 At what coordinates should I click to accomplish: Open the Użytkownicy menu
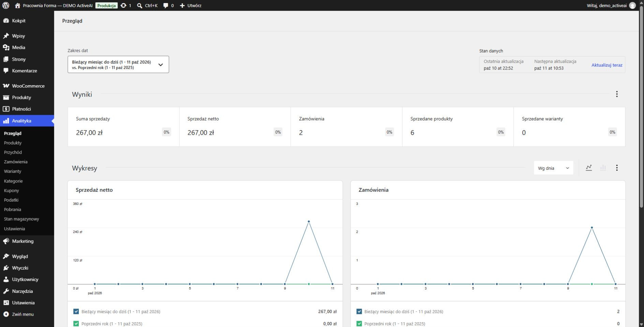point(27,280)
